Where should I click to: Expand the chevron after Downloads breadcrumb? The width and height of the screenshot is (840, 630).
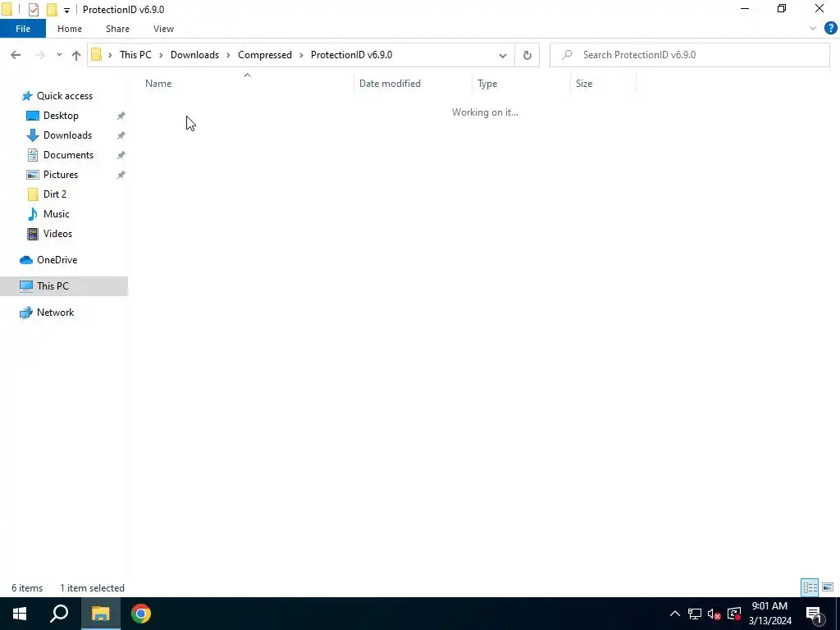point(228,55)
